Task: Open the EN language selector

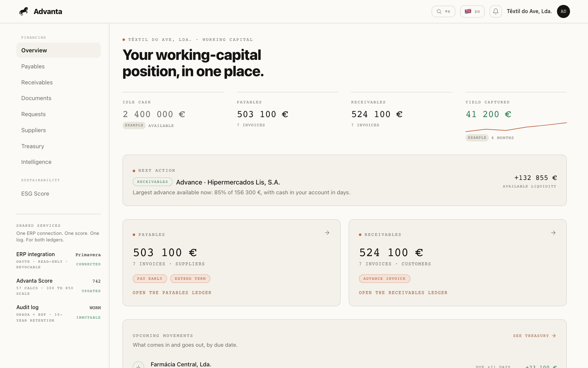Action: pos(472,11)
